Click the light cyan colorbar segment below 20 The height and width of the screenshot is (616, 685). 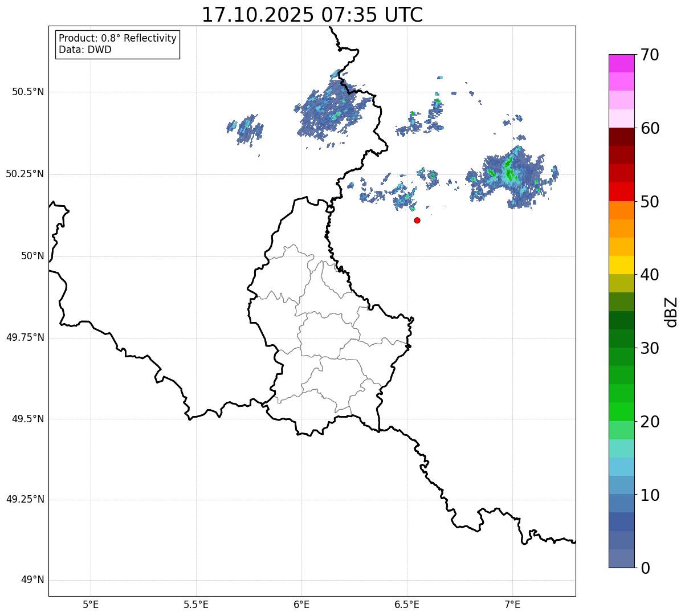point(621,448)
